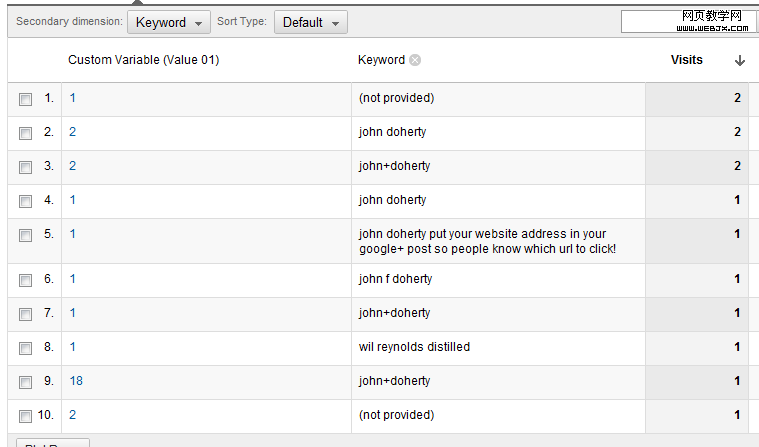
Task: Click the table search input field
Action: (x=688, y=22)
